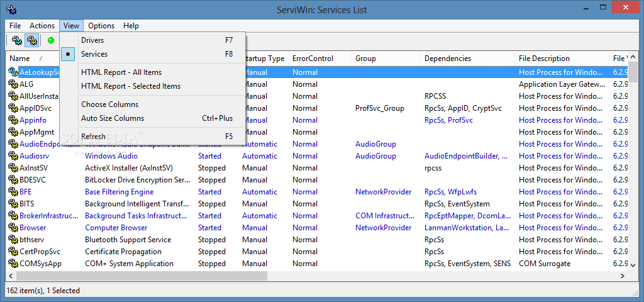Click the green start service icon
Image resolution: width=644 pixels, height=302 pixels.
(x=51, y=40)
